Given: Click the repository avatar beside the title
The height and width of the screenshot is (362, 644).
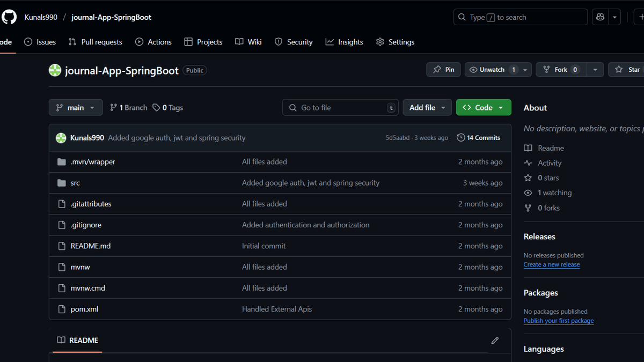Looking at the screenshot, I should pyautogui.click(x=55, y=70).
